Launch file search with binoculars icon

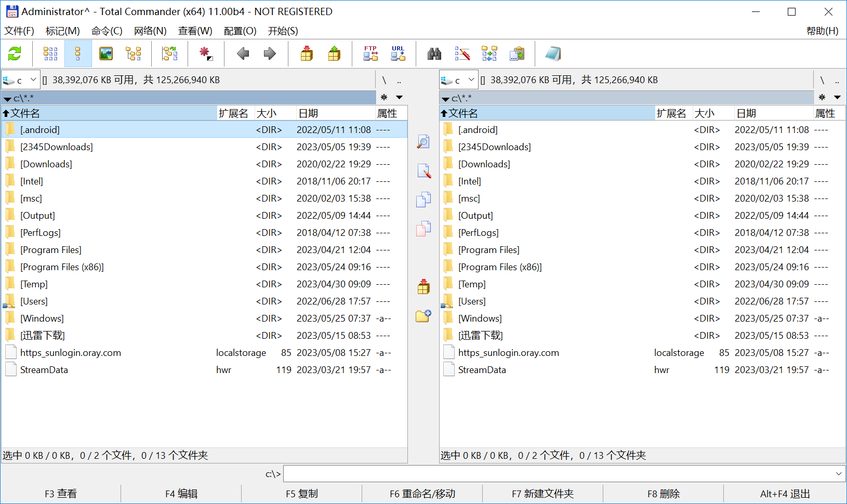(434, 54)
